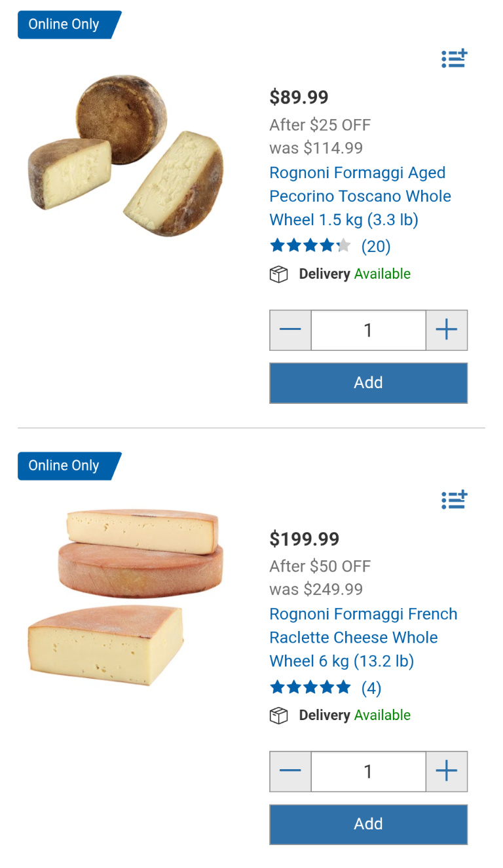The height and width of the screenshot is (868, 503).
Task: View Raclette Cheese wheel product image
Action: pos(126,597)
